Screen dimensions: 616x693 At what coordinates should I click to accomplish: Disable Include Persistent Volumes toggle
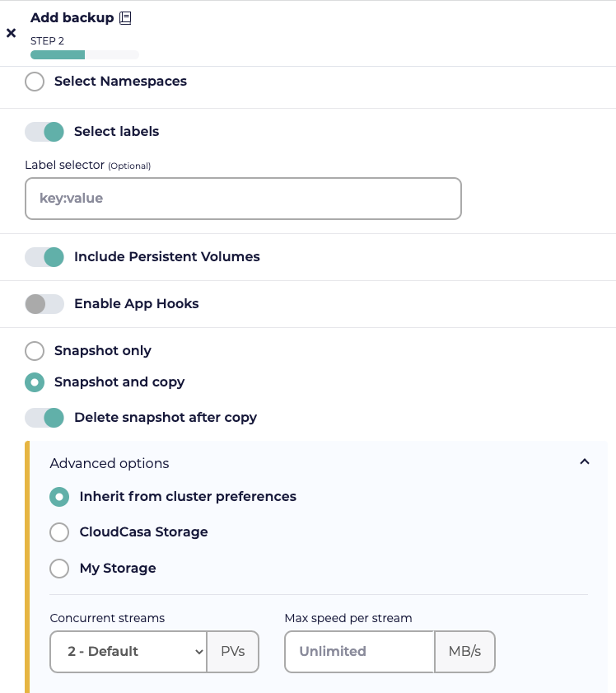click(44, 257)
